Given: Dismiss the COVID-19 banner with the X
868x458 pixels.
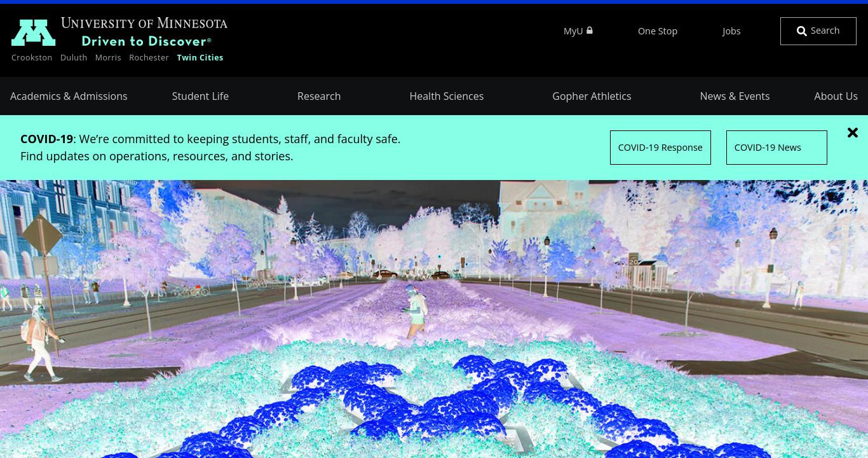Looking at the screenshot, I should click(853, 132).
